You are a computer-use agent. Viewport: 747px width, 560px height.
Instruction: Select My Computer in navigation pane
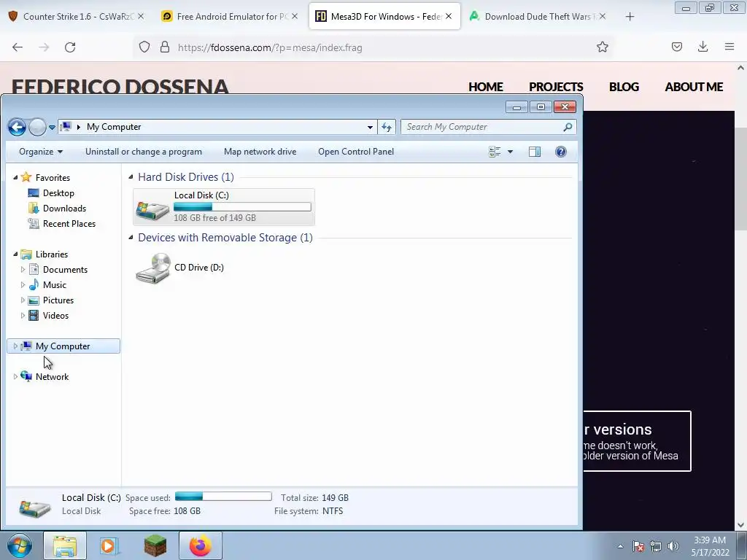(x=63, y=346)
